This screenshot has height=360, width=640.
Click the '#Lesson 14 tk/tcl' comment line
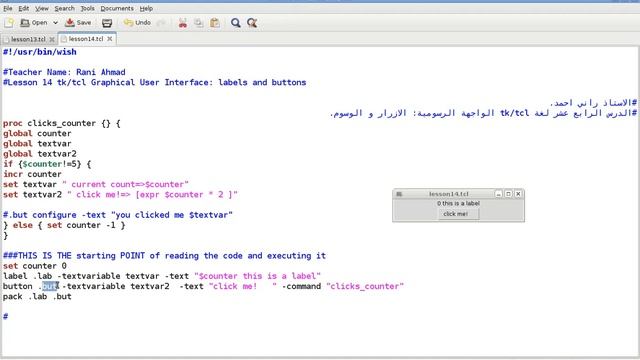click(154, 82)
